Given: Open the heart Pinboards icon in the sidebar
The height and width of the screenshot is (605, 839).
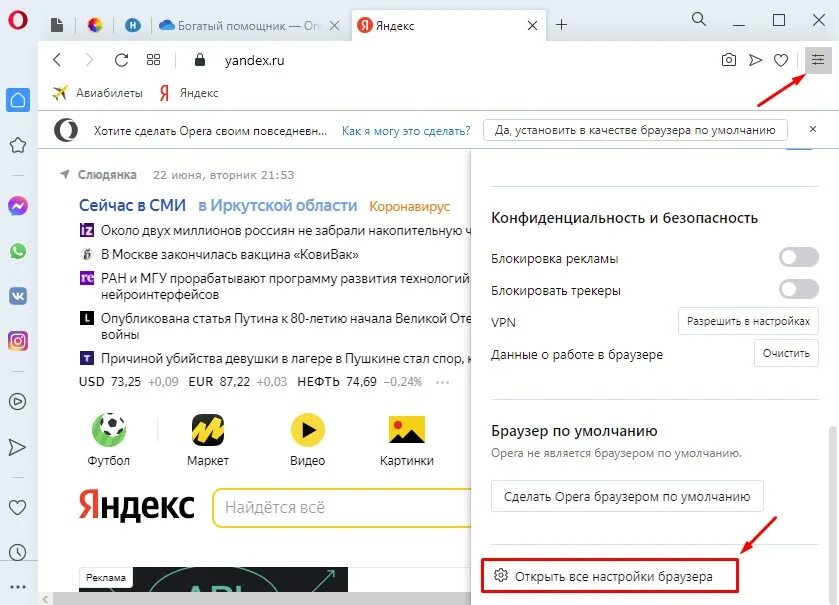Looking at the screenshot, I should click(x=18, y=507).
